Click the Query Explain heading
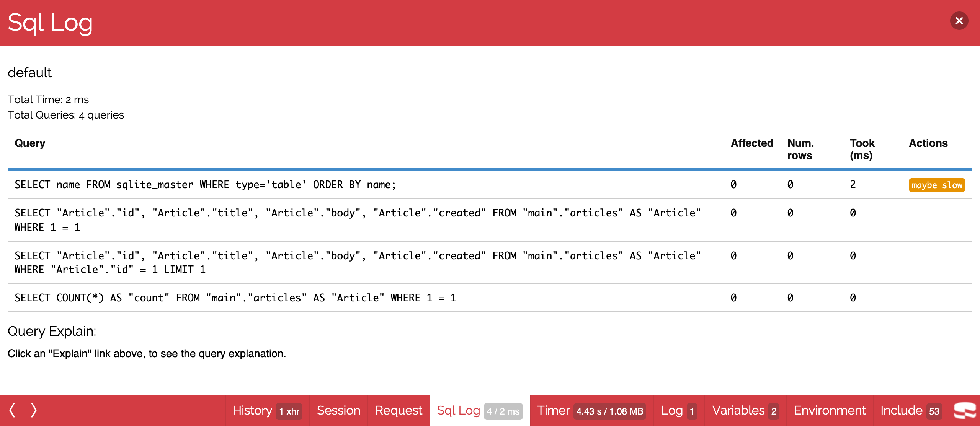 52,331
